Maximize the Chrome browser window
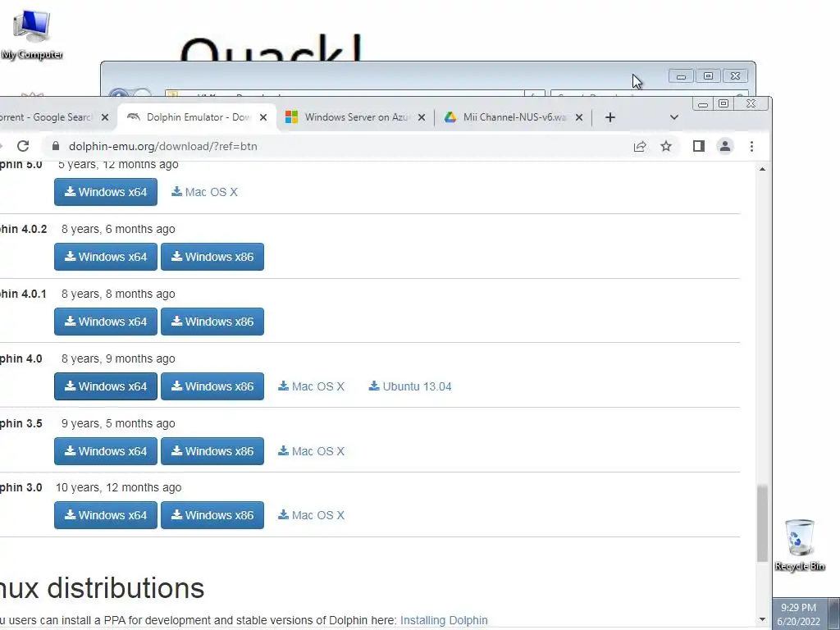This screenshot has width=840, height=630. (724, 104)
